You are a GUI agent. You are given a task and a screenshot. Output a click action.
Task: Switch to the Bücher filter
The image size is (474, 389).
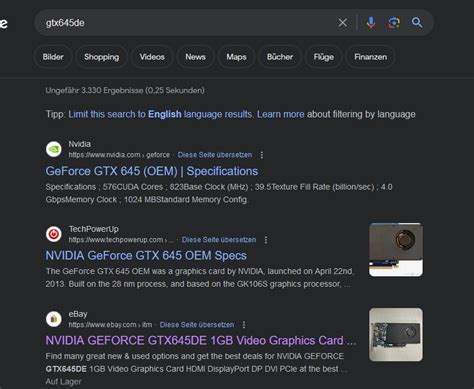point(280,57)
